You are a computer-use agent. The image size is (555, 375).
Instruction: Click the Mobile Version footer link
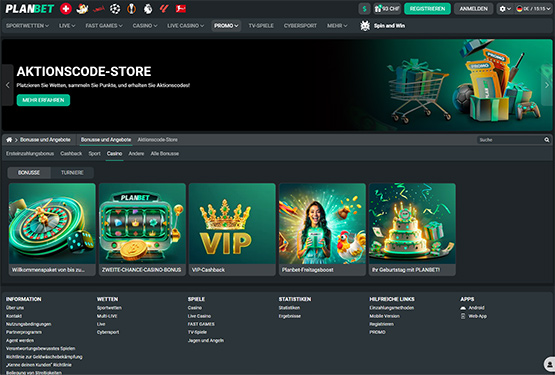pos(384,316)
